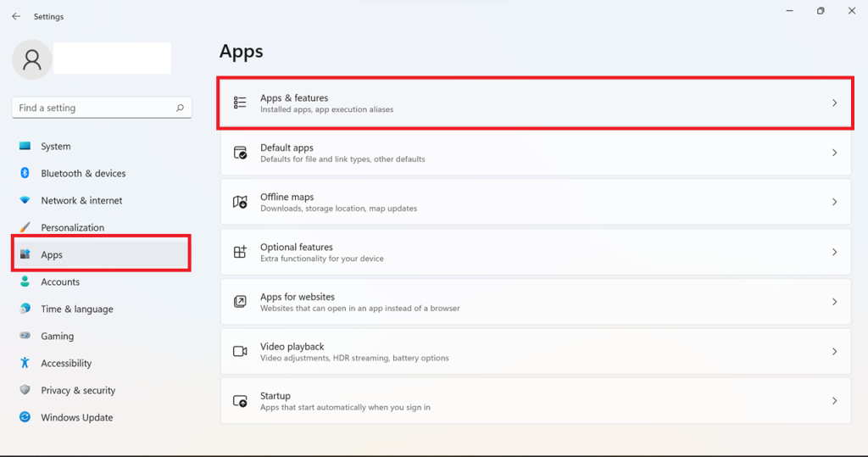The height and width of the screenshot is (457, 868).
Task: Click the Bluetooth icon in sidebar
Action: 25,173
